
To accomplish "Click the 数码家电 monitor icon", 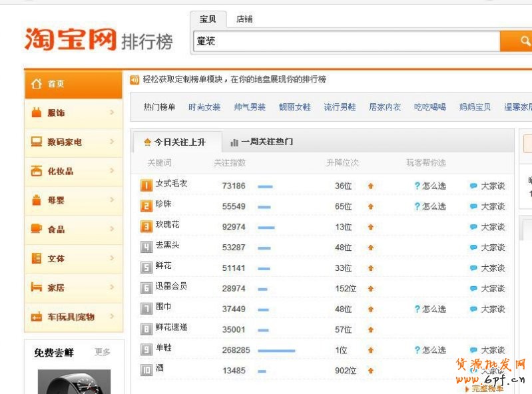I will click(37, 142).
